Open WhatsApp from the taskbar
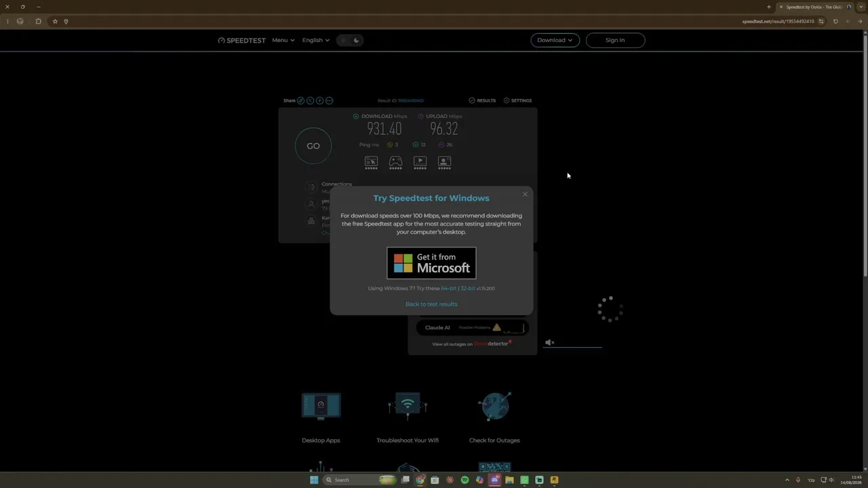Screen dimensions: 868x488 (524, 480)
